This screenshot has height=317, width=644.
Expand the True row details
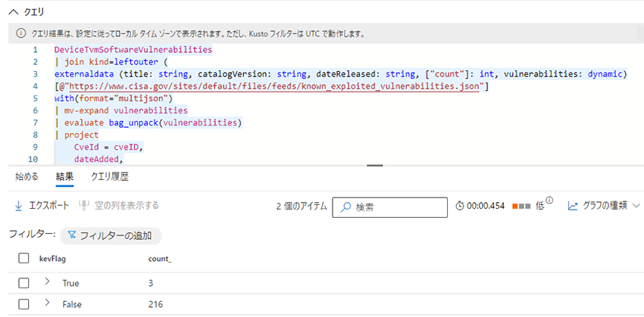pyautogui.click(x=47, y=282)
